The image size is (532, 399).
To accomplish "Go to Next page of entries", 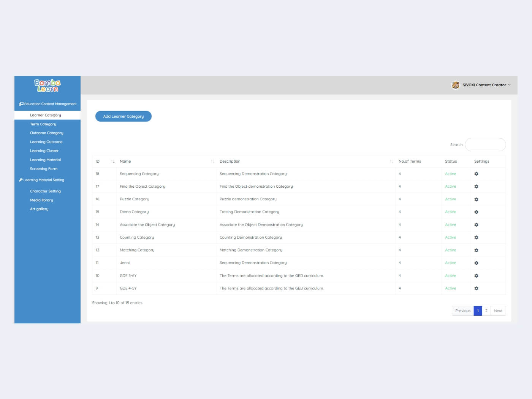I will coord(498,311).
